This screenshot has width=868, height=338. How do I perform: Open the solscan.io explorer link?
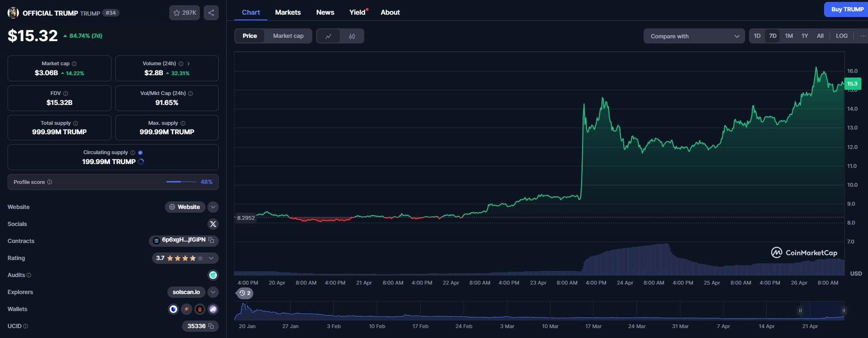(x=186, y=292)
